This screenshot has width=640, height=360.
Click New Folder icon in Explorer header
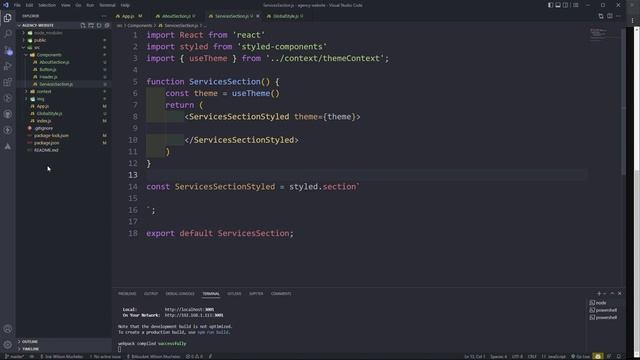[91, 25]
